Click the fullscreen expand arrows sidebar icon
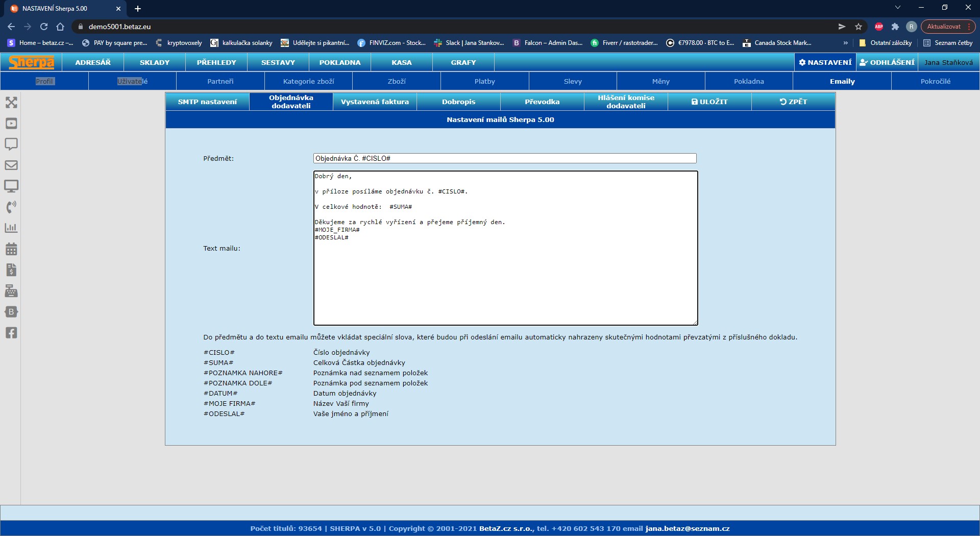 point(11,103)
